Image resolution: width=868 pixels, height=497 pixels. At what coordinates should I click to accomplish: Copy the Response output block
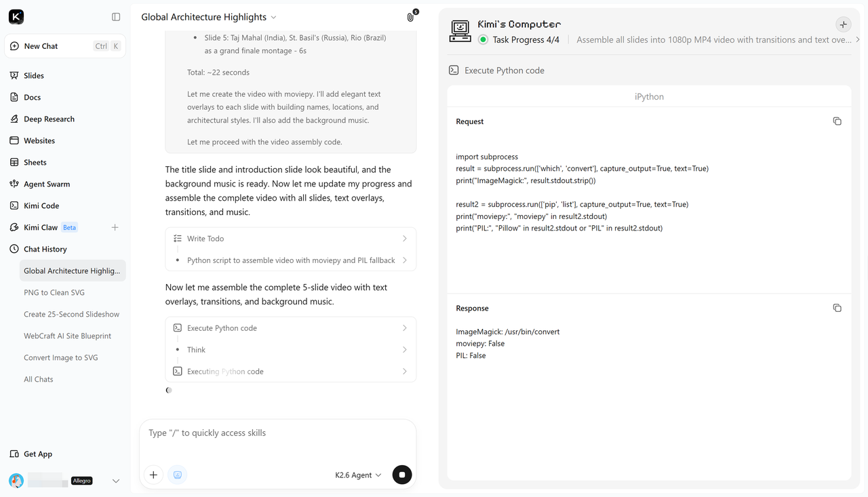[x=837, y=308]
